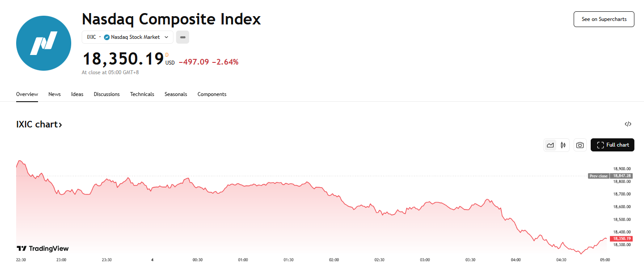This screenshot has height=271, width=644.
Task: Click the red 18,350.19 price marker
Action: 622,239
